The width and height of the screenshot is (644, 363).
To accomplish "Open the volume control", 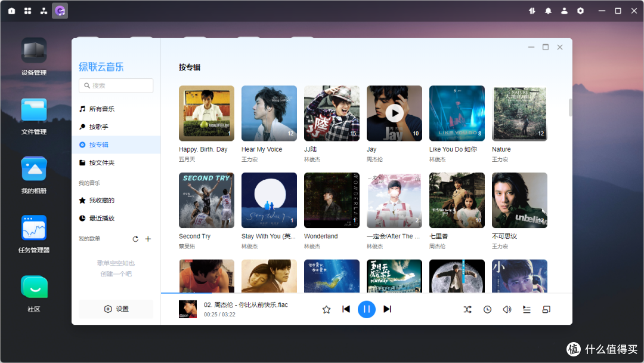I will [x=507, y=309].
